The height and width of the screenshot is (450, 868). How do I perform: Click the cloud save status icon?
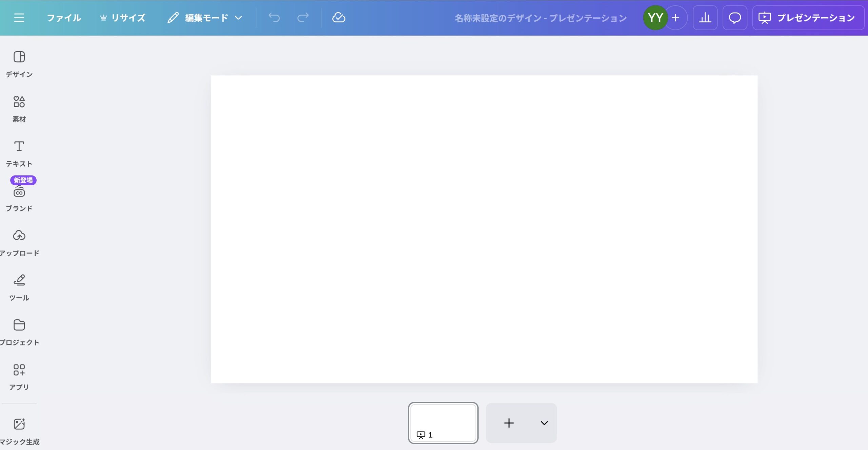(x=338, y=18)
